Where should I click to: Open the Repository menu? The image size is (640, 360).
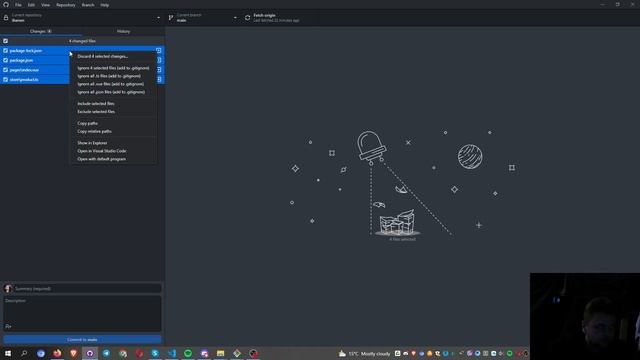click(x=66, y=5)
